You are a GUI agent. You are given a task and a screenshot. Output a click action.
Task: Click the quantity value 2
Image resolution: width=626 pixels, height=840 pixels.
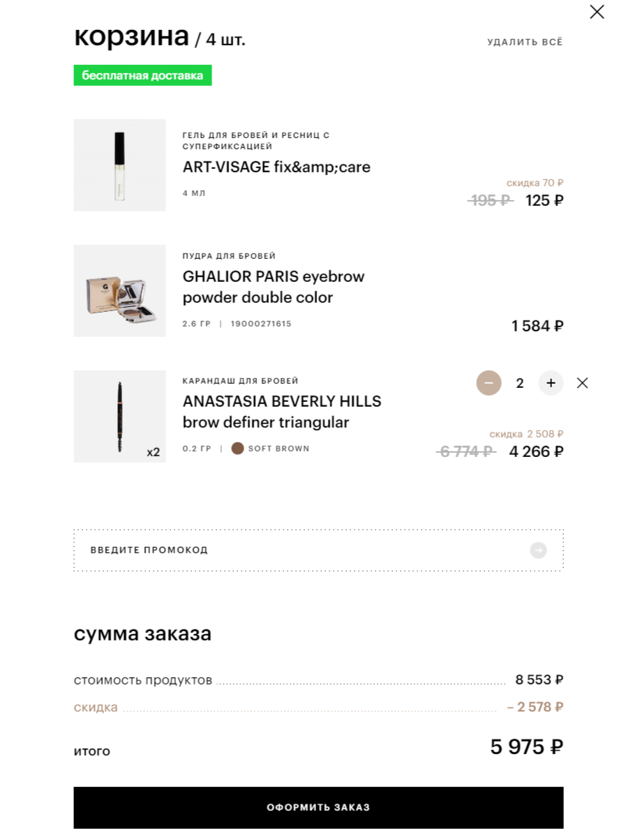click(519, 383)
